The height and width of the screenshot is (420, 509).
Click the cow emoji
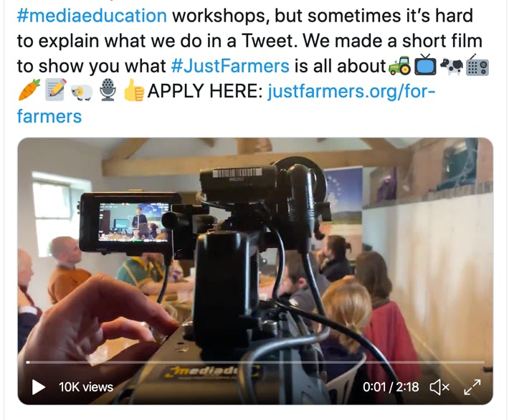click(x=451, y=66)
